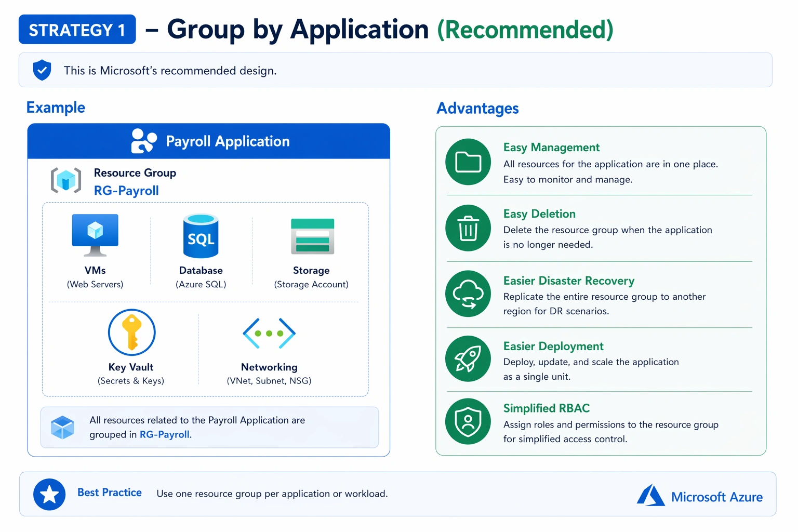The height and width of the screenshot is (532, 798).
Task: Click 'All resources for the application are in one place.'
Action: tap(610, 164)
